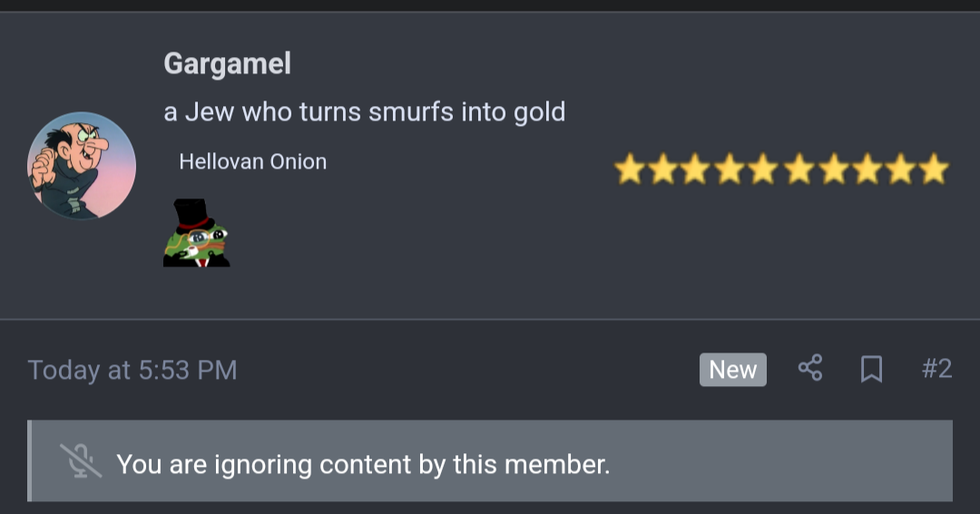Click the share post icon
This screenshot has width=980, height=514.
point(810,368)
